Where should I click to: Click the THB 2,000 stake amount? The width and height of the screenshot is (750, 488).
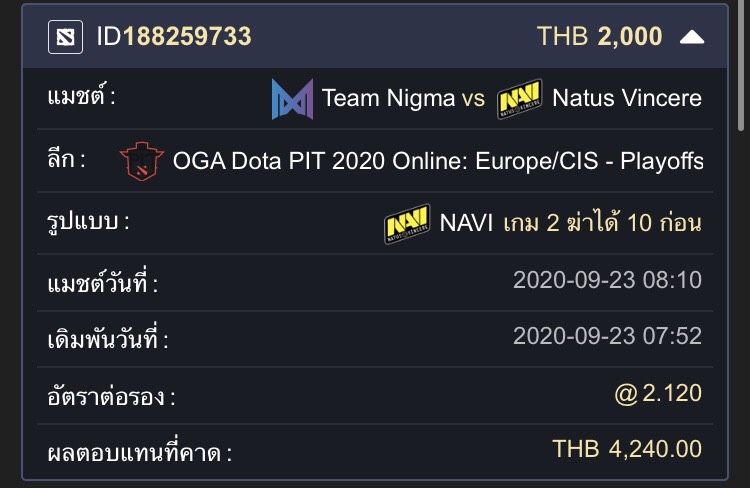pyautogui.click(x=599, y=36)
